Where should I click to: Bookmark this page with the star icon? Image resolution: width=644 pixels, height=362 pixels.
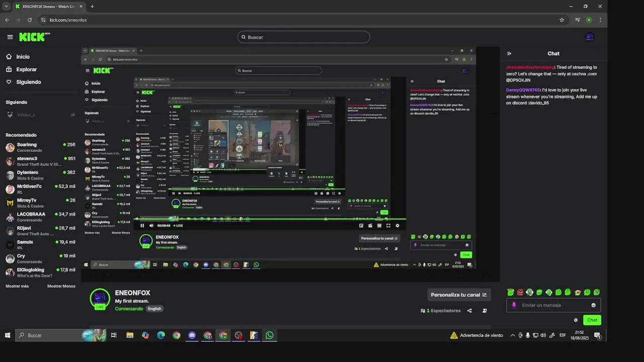point(562,20)
